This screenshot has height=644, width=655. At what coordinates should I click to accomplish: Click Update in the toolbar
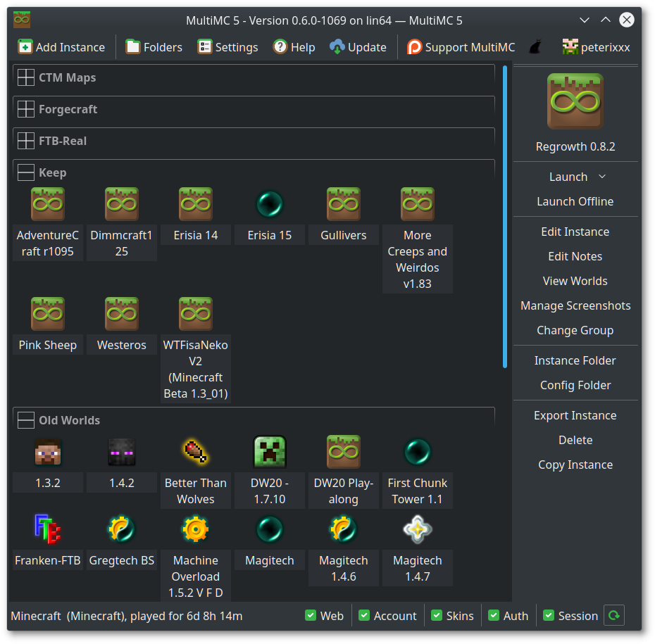click(x=358, y=47)
